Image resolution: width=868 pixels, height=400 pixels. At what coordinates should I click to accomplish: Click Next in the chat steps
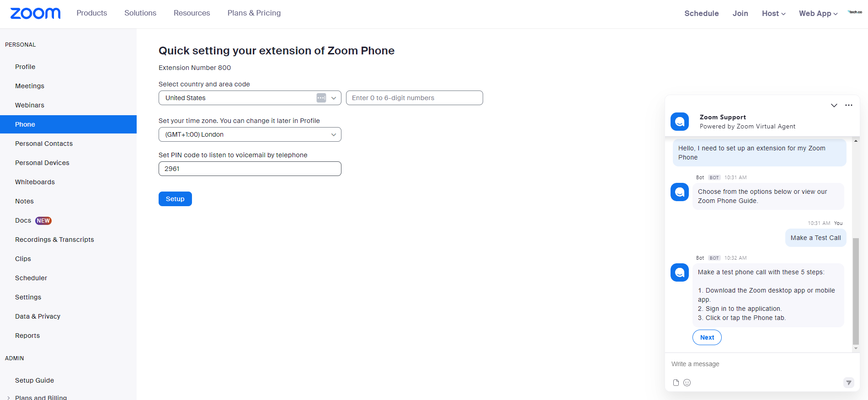point(707,337)
